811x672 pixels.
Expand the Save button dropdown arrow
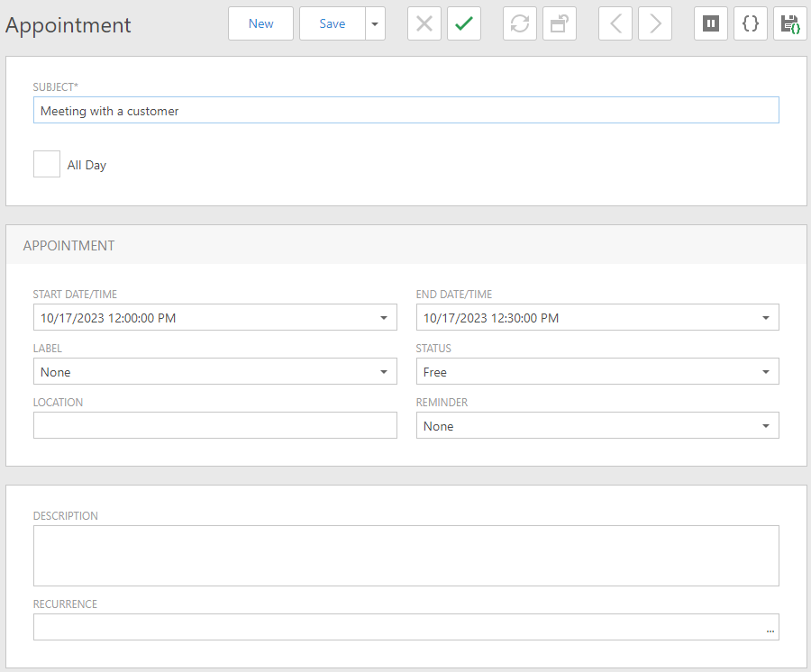pos(375,23)
